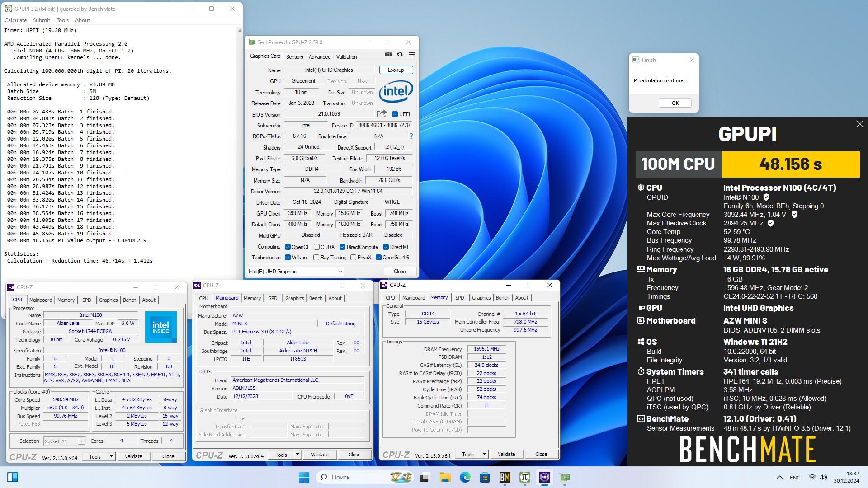Click the Close button in GPU-Z
Screen dimensions: 868x488
tap(400, 272)
